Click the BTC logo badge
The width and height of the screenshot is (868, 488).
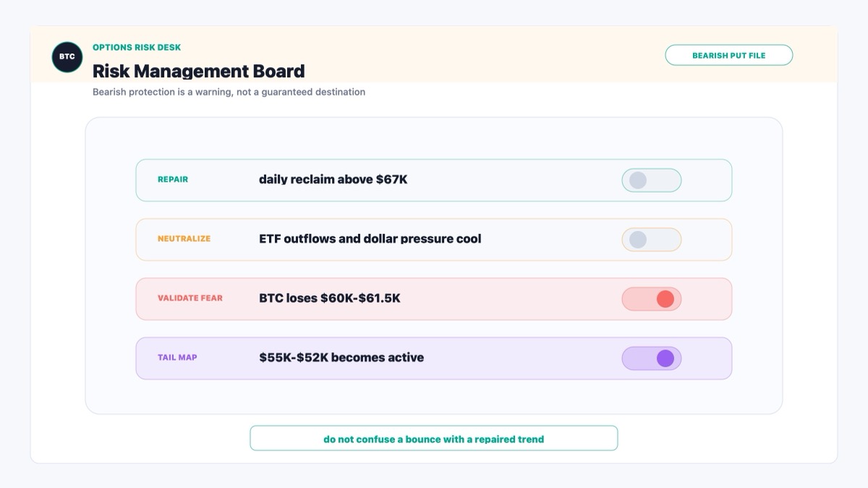(67, 56)
